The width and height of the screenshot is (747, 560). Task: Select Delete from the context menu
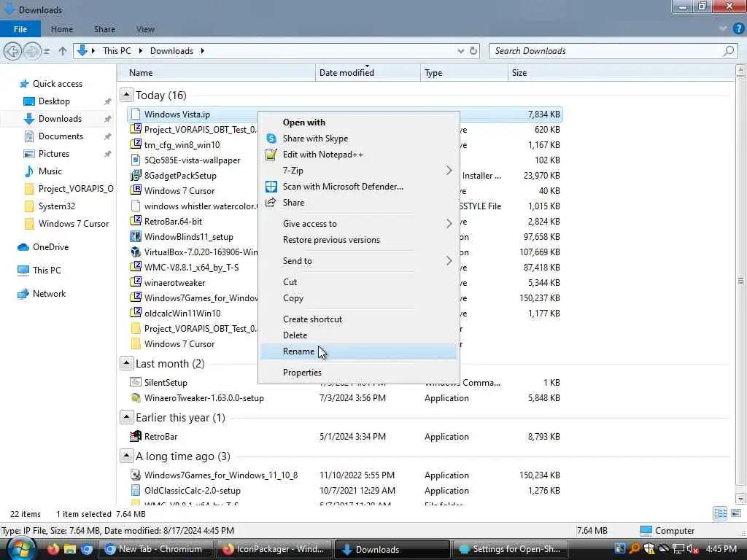click(x=358, y=335)
